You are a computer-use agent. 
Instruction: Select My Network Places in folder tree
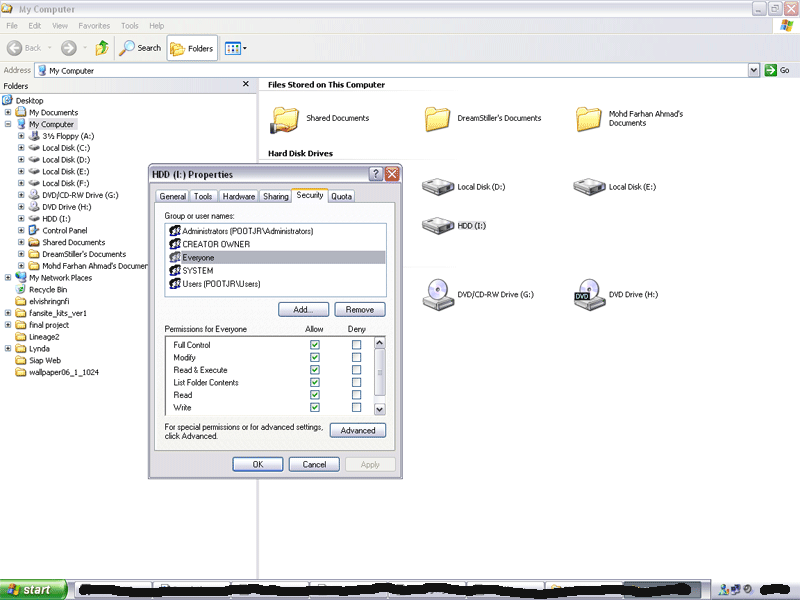60,278
